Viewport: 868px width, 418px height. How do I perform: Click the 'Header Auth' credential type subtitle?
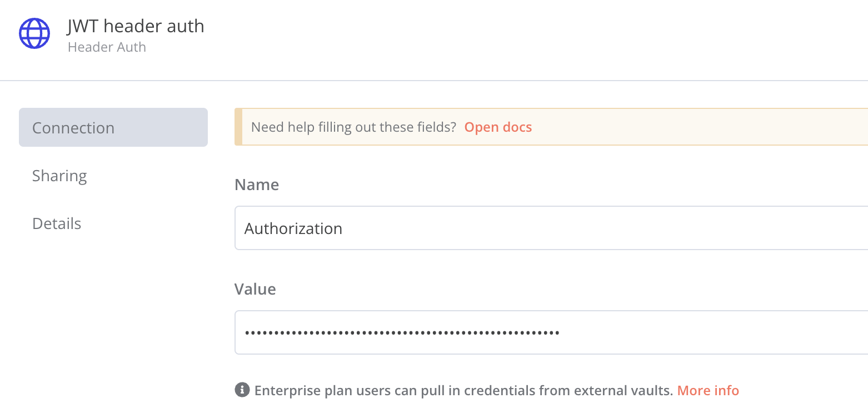(107, 47)
